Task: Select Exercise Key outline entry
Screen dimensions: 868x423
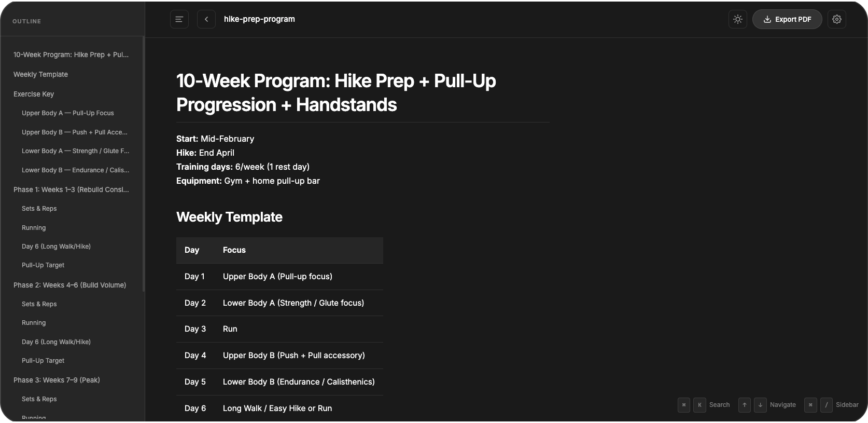Action: (x=34, y=94)
